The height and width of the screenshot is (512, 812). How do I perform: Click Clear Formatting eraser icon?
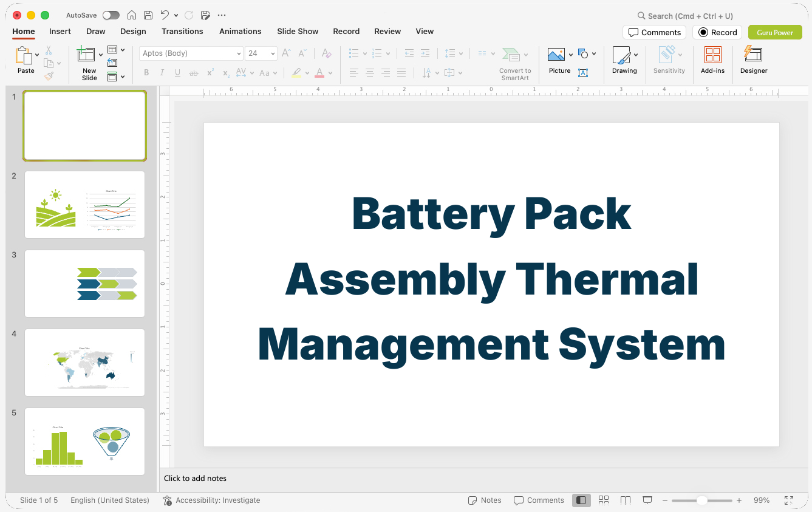327,53
